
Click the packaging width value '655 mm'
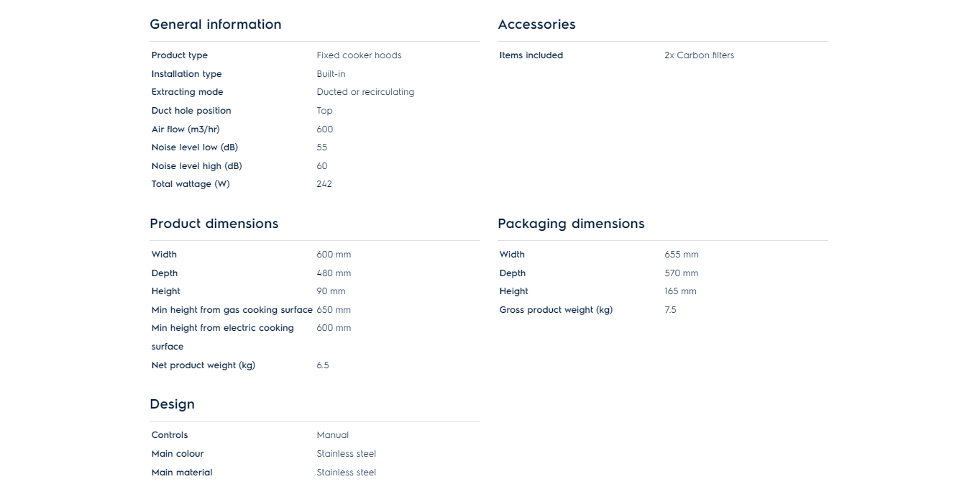(682, 255)
